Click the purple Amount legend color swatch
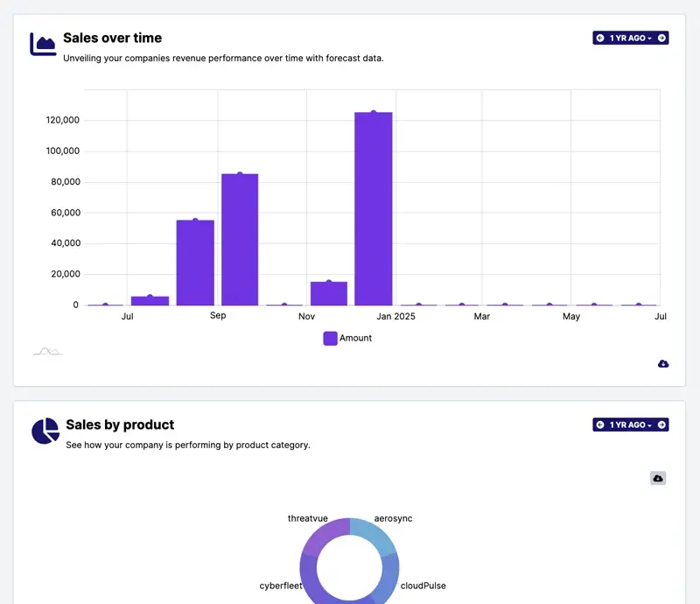The width and height of the screenshot is (700, 604). 330,338
